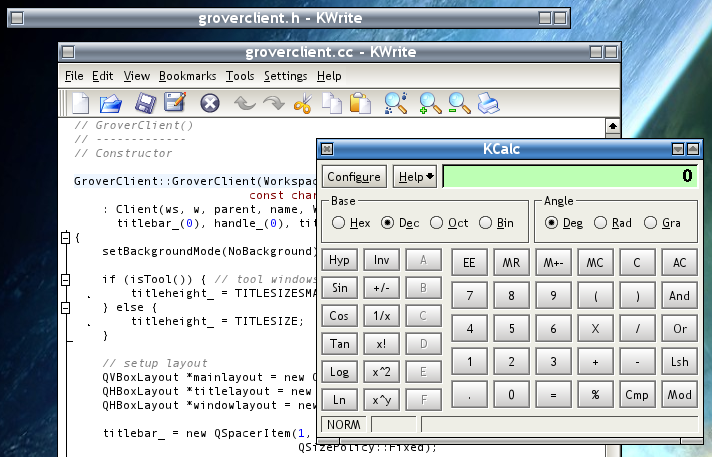This screenshot has width=712, height=457.
Task: Save the document with the floppy icon
Action: [x=145, y=103]
